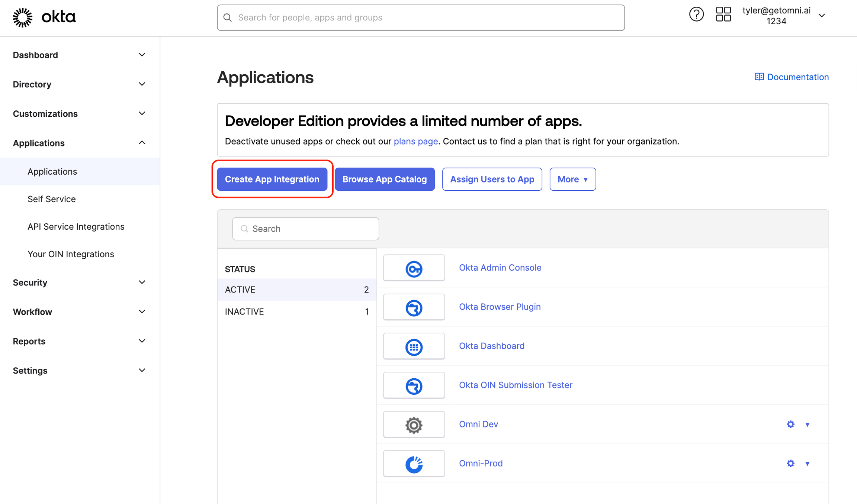Open the Omni-Prod gear settings icon
The height and width of the screenshot is (504, 857).
pos(790,463)
